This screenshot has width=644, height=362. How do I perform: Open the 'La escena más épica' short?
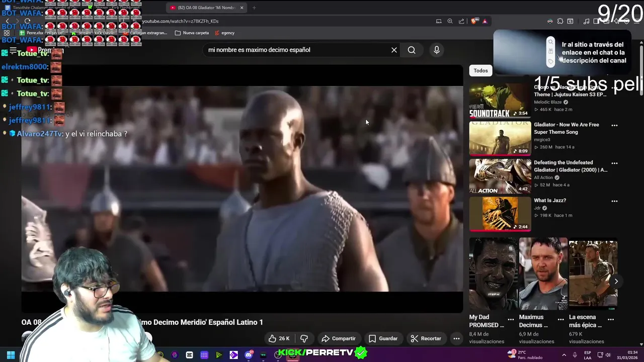pyautogui.click(x=593, y=274)
